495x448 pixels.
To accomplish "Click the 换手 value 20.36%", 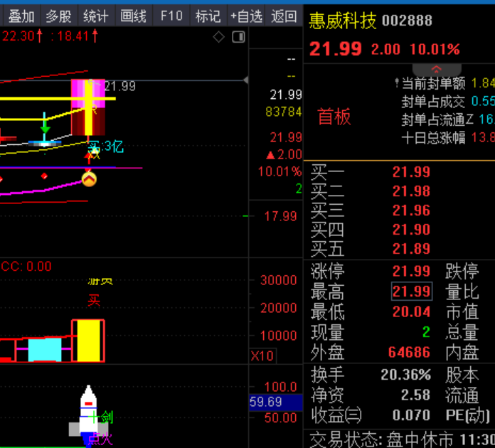I will (405, 375).
